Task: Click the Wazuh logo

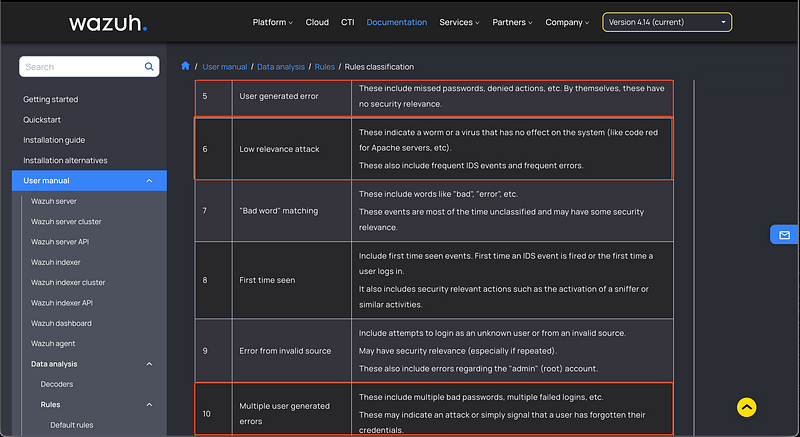Action: click(x=108, y=23)
